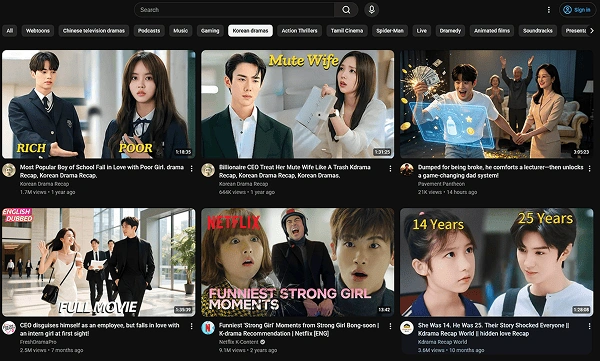Click Kdrama Recap World channel avatar

click(407, 328)
